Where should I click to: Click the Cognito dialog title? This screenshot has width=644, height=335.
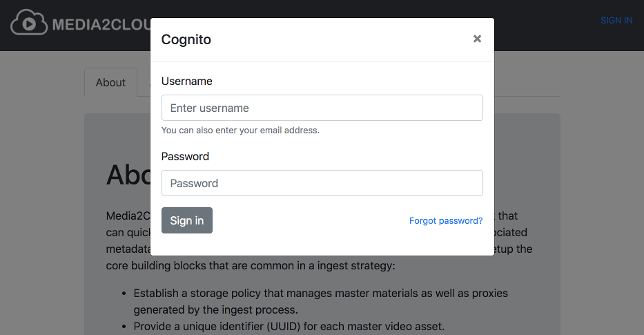(186, 39)
